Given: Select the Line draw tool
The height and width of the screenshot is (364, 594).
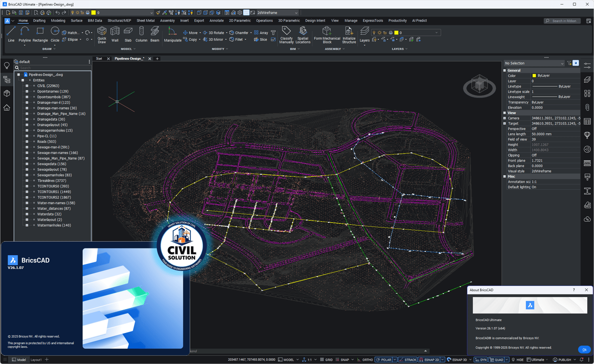Looking at the screenshot, I should tap(11, 34).
